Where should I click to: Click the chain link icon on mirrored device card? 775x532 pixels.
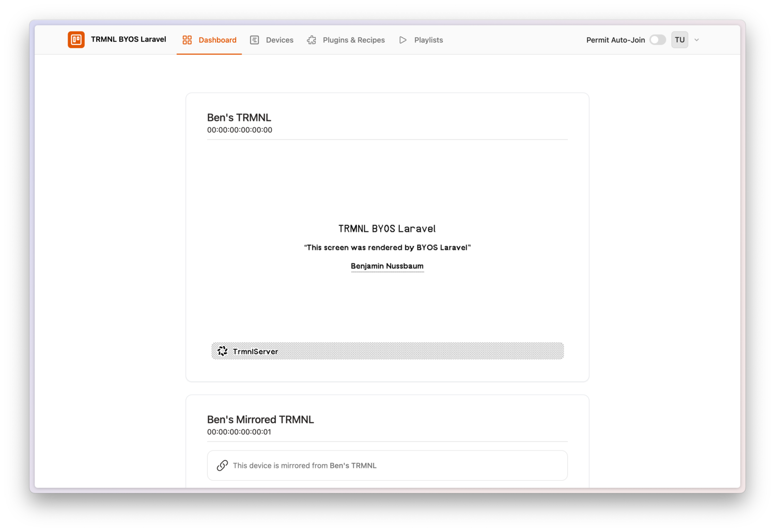(x=222, y=465)
